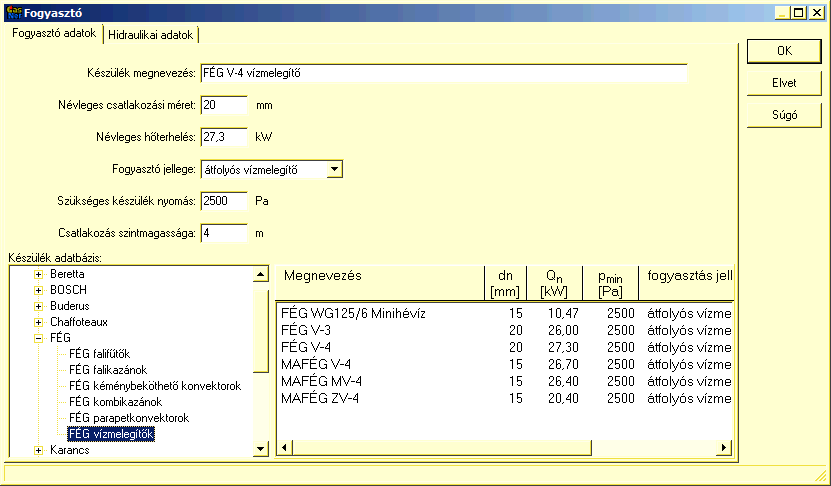Click the table scroll-right arrow
Screen dimensions: 831x486
click(723, 448)
